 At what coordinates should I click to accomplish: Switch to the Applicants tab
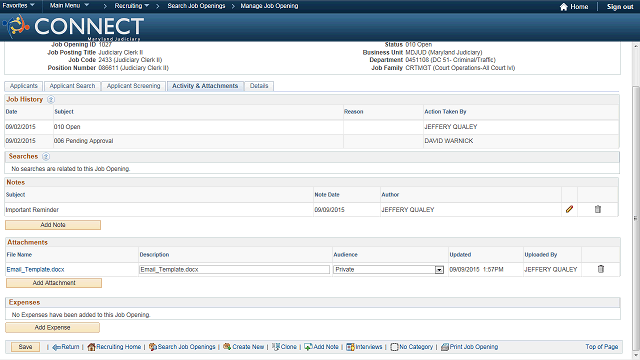(x=24, y=86)
